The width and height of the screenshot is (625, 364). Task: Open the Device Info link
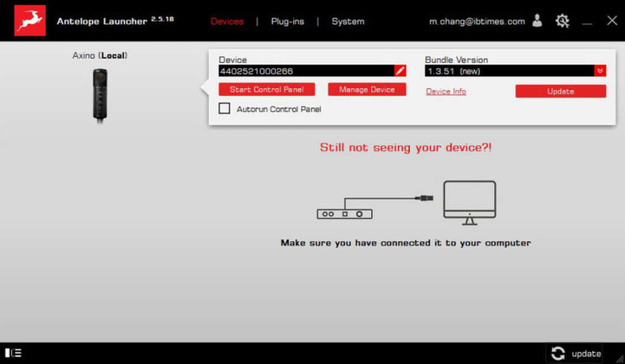coord(446,91)
